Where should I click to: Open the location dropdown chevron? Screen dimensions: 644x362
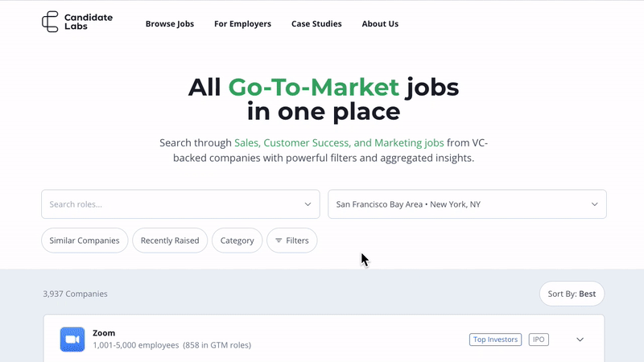coord(595,204)
